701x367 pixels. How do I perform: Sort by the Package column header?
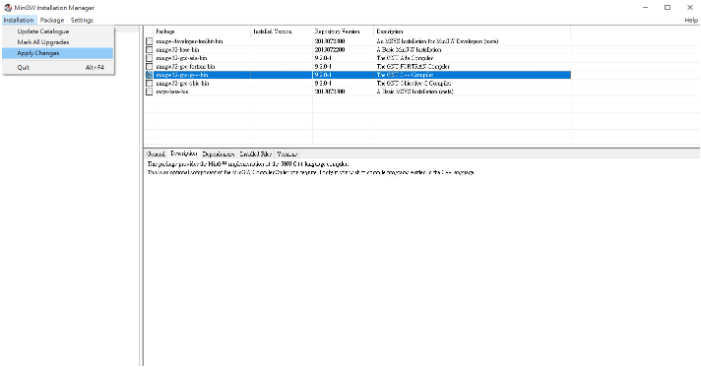tap(202, 31)
